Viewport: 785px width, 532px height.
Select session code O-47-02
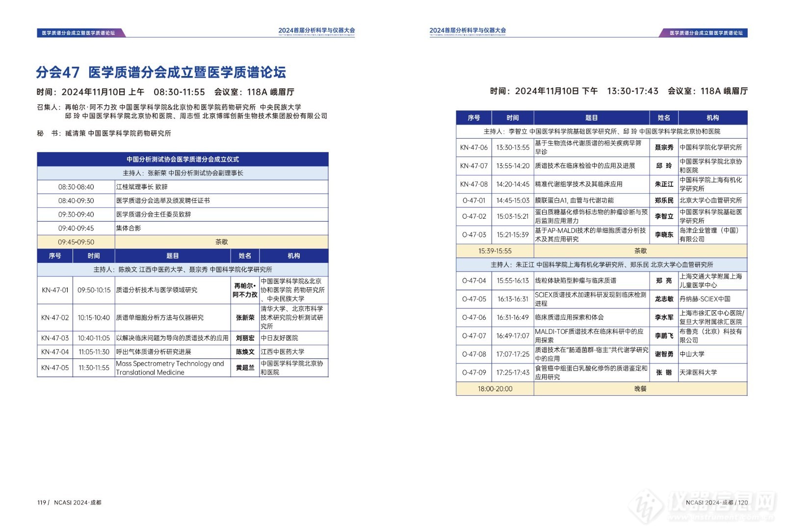click(474, 216)
